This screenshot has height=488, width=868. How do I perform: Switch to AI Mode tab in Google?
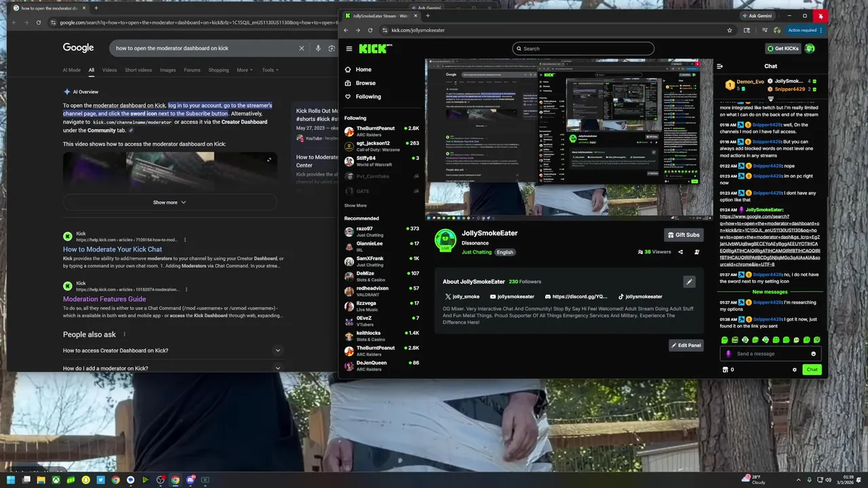tap(72, 70)
